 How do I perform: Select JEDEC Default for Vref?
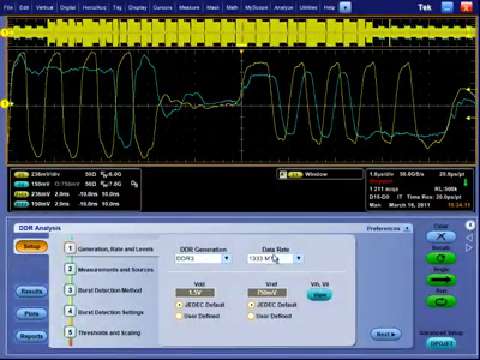(251, 305)
